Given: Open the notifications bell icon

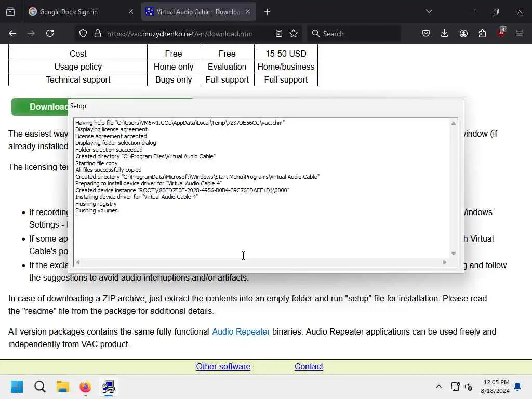Looking at the screenshot, I should (x=517, y=387).
